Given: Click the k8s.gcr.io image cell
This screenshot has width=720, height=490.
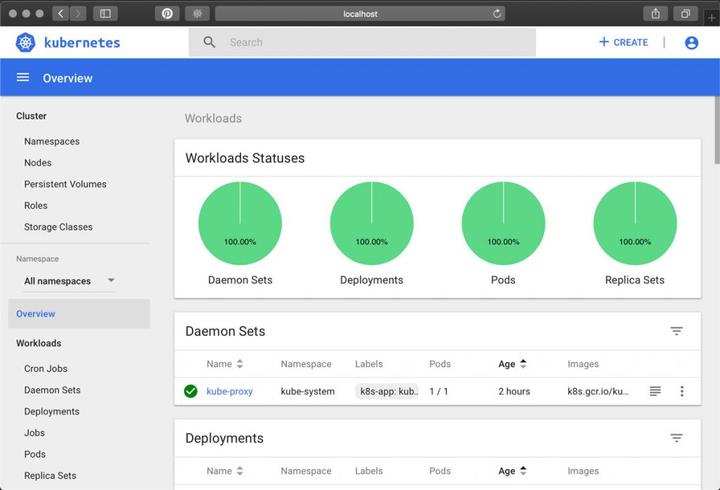Looking at the screenshot, I should pos(598,391).
